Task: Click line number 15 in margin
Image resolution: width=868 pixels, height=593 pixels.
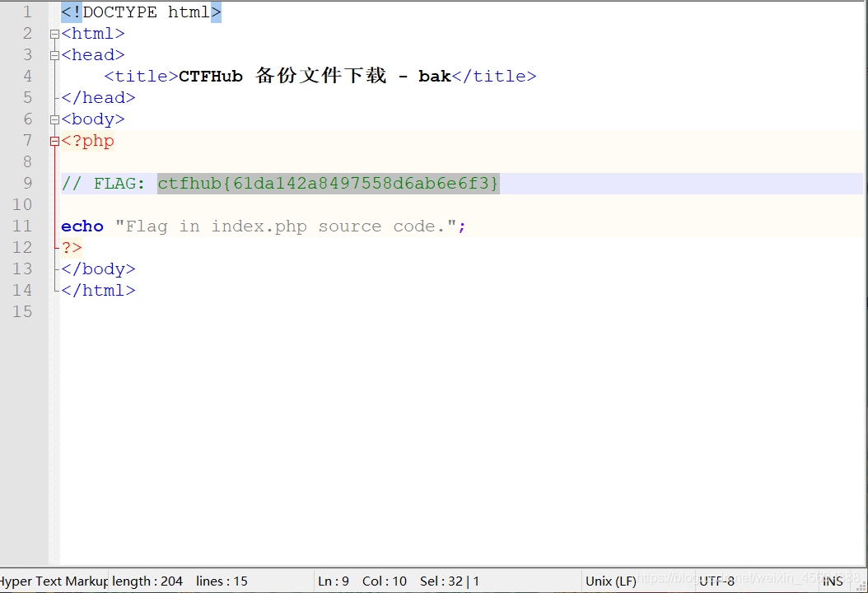Action: (x=22, y=311)
